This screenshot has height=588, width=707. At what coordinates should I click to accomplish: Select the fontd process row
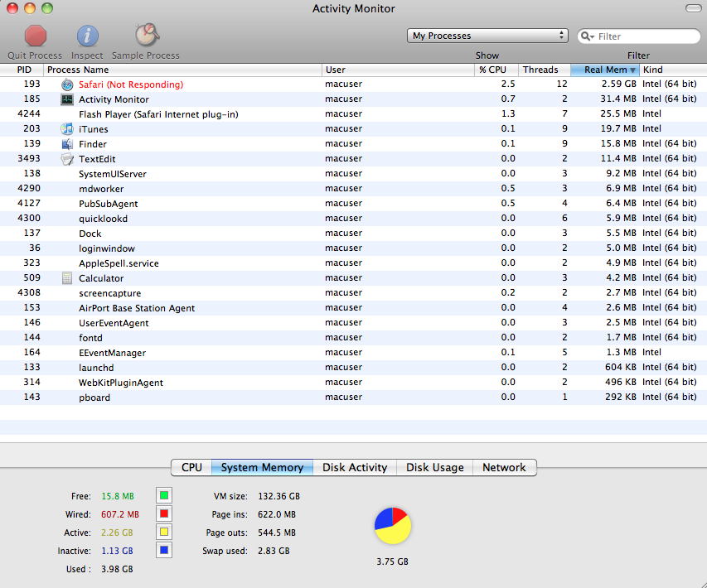tap(353, 338)
